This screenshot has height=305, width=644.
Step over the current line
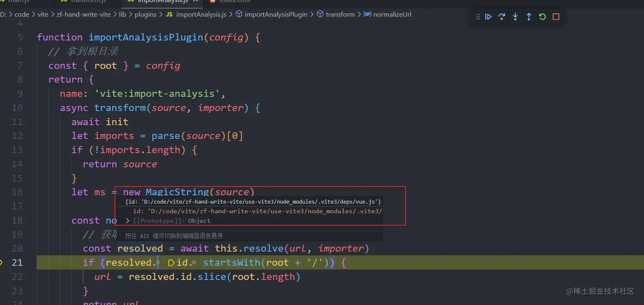[502, 17]
